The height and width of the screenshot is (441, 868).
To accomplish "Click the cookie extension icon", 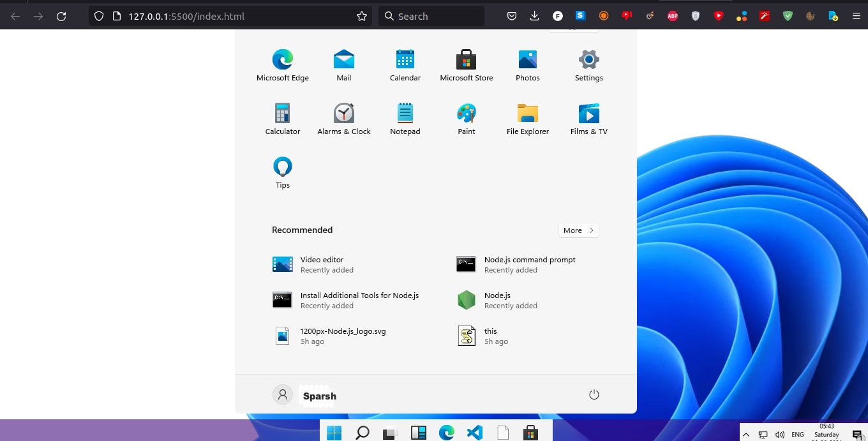I will (x=811, y=16).
